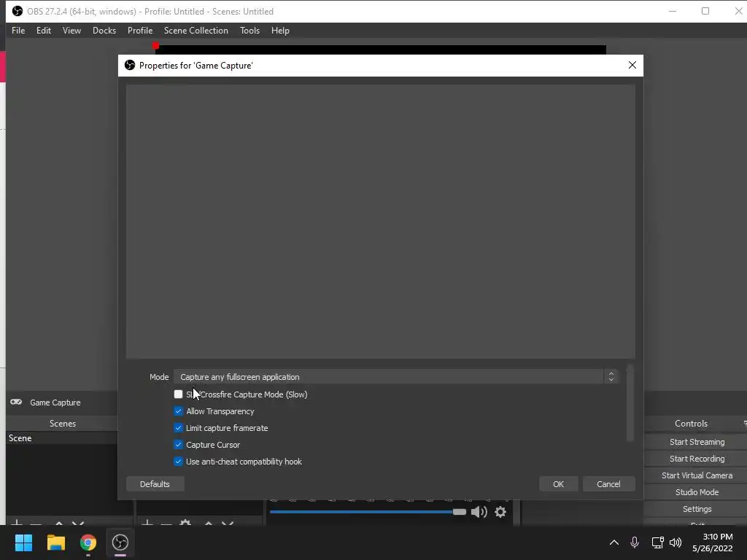
Task: Open the Edit menu
Action: [43, 31]
